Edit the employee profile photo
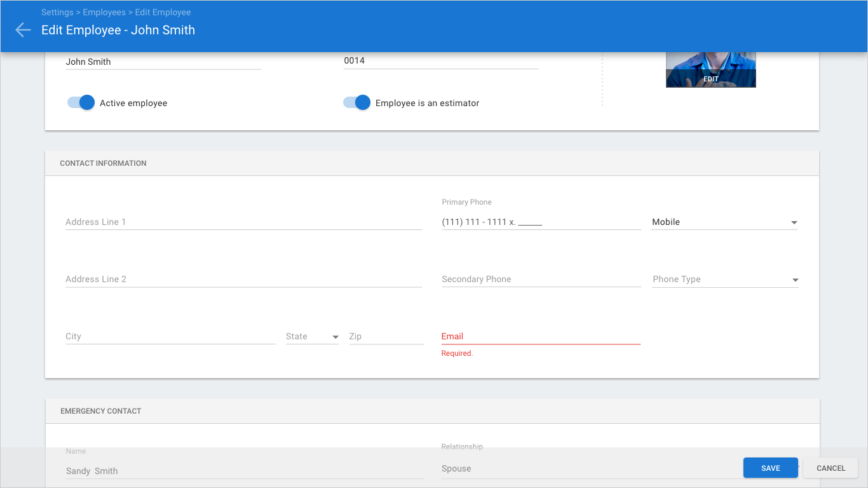 [x=710, y=79]
